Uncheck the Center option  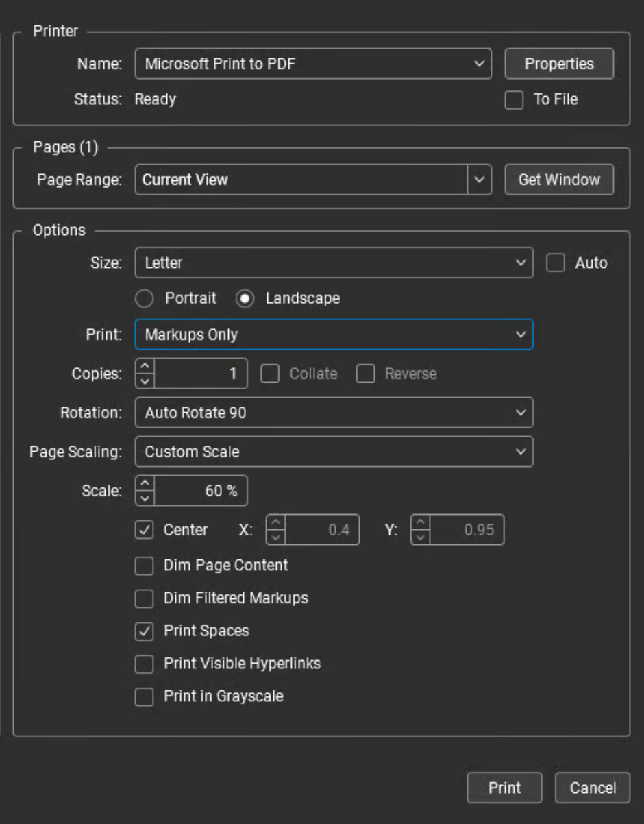144,529
